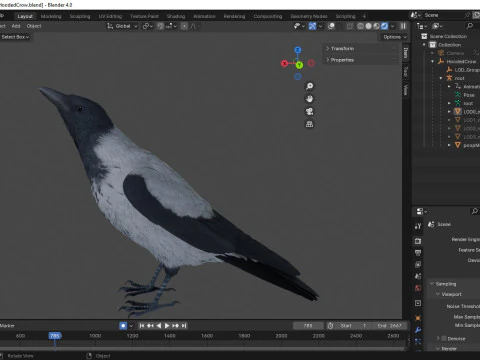This screenshot has height=360, width=480.
Task: Toggle show overlays button
Action: pos(331,26)
